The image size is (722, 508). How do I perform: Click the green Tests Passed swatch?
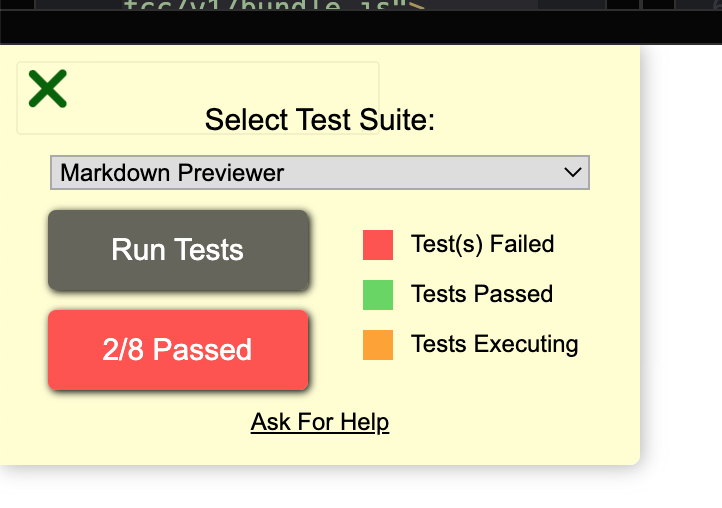click(x=378, y=295)
